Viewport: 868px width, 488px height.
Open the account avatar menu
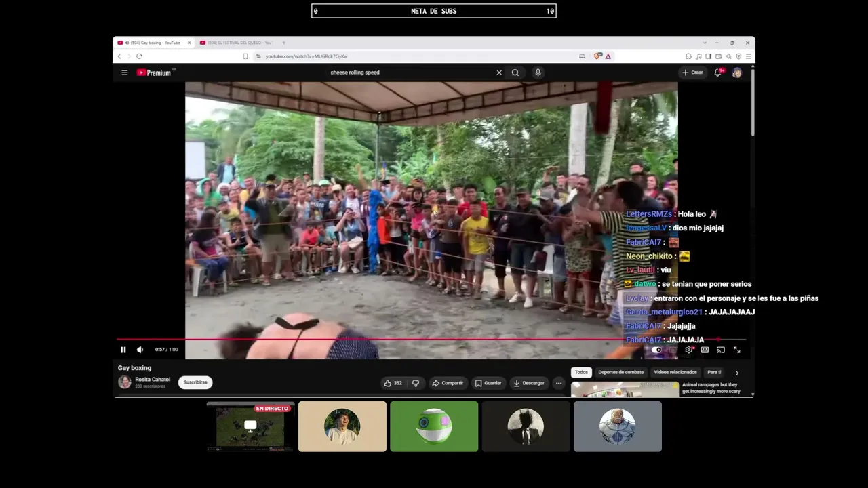pos(737,73)
